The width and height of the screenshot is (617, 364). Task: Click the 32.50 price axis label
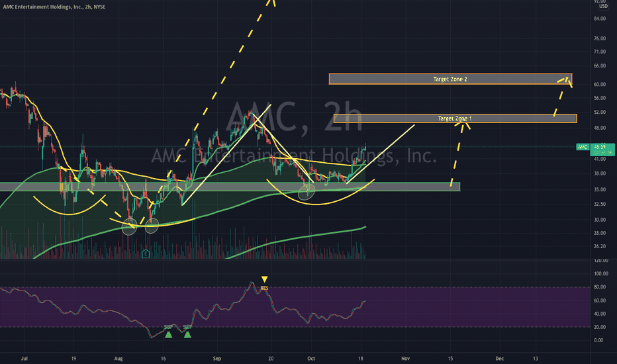tap(600, 204)
